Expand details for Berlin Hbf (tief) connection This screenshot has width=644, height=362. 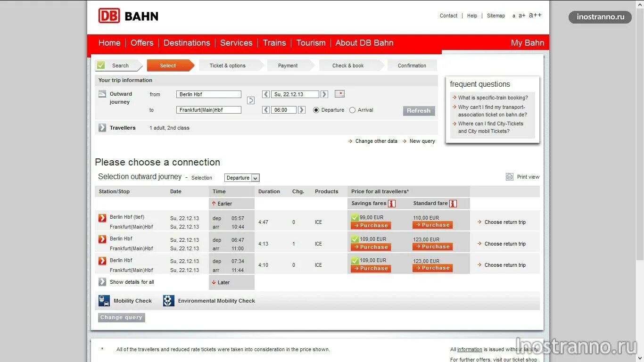(102, 218)
